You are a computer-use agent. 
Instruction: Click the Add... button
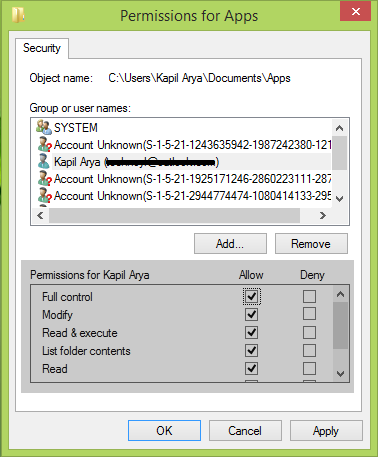[x=230, y=244]
